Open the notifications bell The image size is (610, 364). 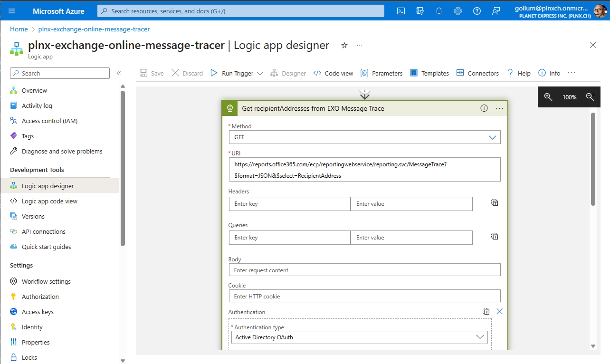[x=438, y=10]
